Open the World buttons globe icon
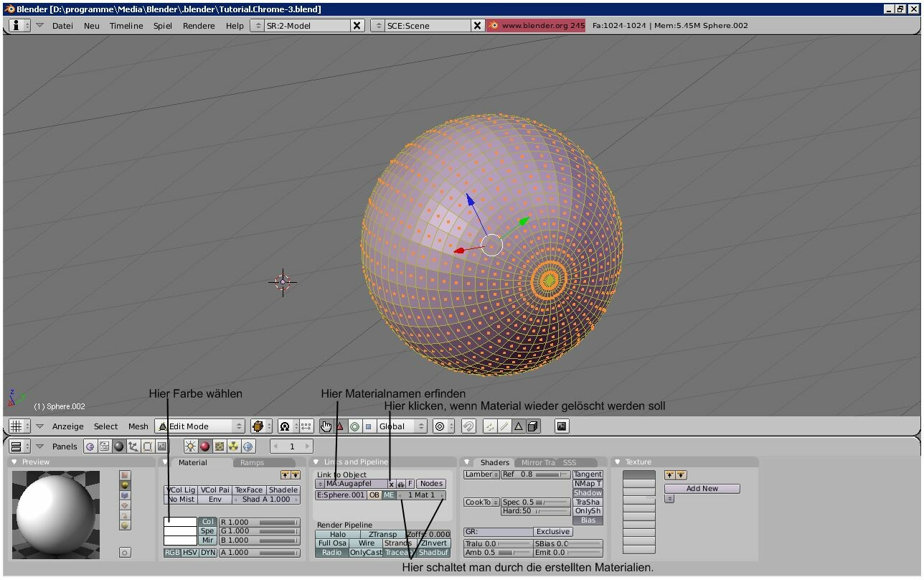 pos(248,446)
